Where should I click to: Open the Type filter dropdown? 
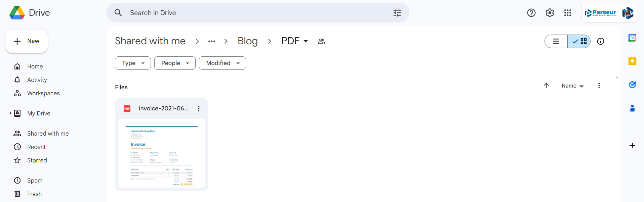point(133,63)
